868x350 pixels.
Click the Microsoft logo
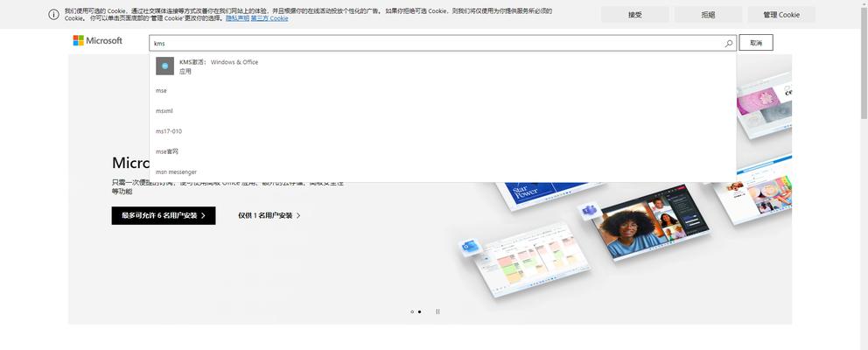[x=97, y=40]
